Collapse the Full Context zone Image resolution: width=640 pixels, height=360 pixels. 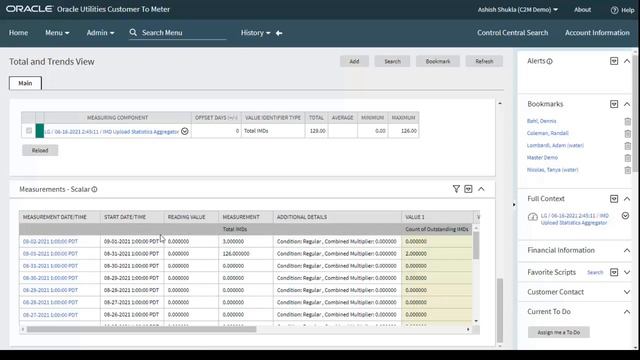(627, 199)
